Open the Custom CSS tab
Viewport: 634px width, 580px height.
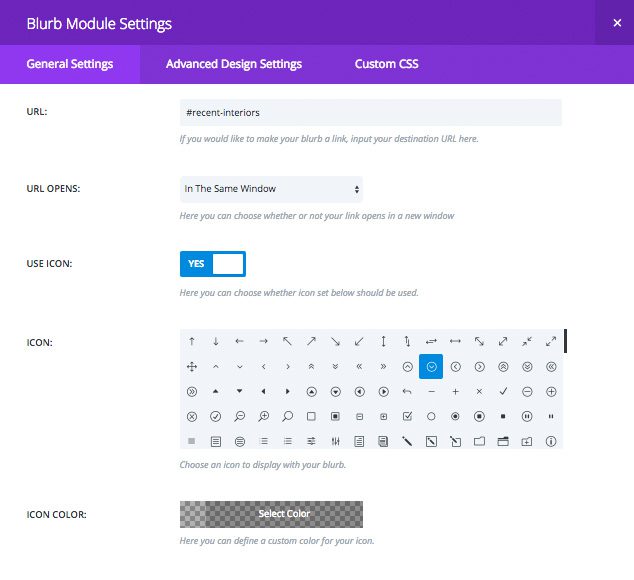pos(386,64)
